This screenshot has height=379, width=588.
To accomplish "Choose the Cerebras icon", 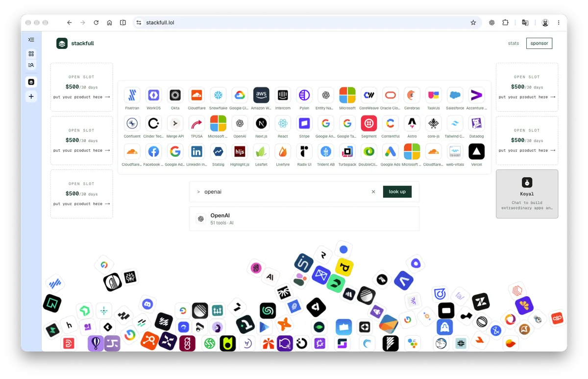I will tap(412, 95).
